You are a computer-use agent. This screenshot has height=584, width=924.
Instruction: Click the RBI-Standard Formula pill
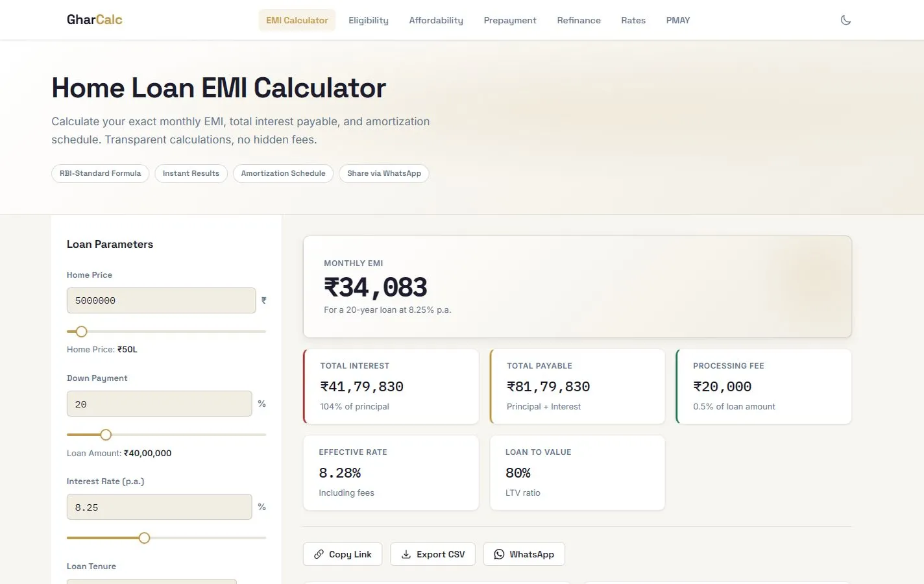[x=101, y=173]
